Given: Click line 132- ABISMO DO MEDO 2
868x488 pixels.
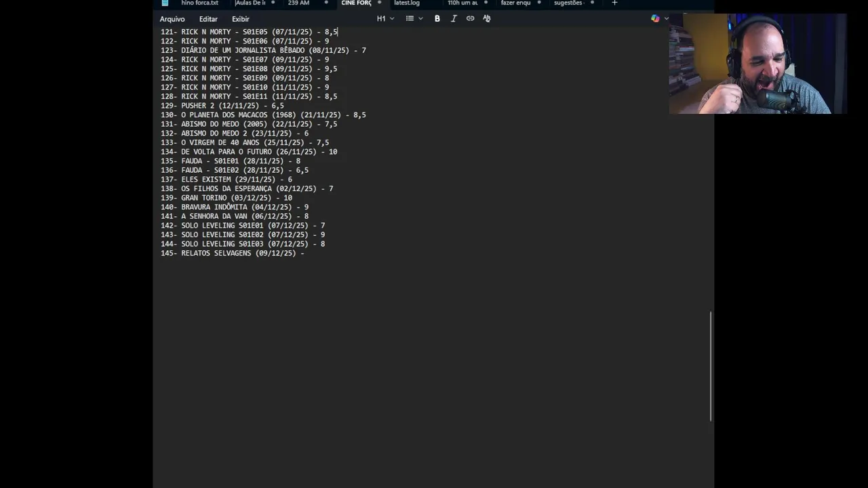Looking at the screenshot, I should tap(235, 134).
